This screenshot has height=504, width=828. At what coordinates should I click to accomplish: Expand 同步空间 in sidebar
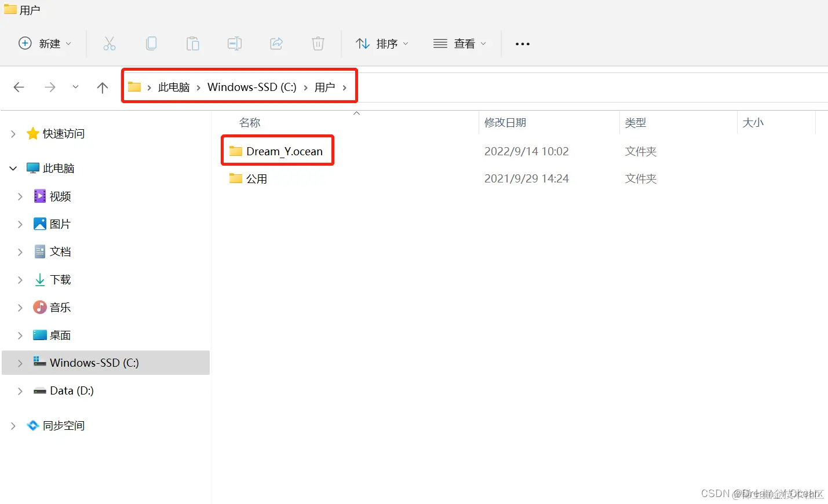13,426
